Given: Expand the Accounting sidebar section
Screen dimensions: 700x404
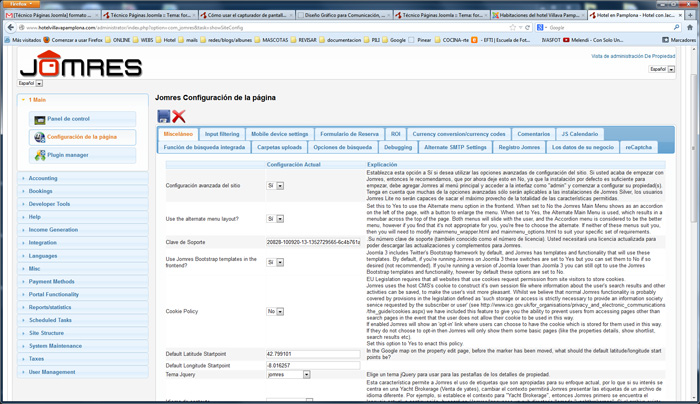Looking at the screenshot, I should tap(83, 178).
